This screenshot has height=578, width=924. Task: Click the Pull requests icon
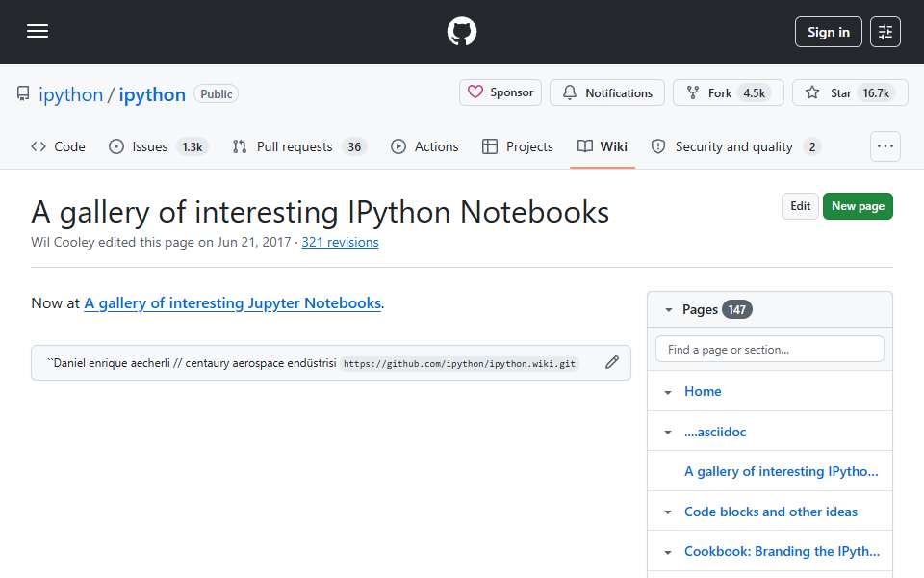[240, 146]
